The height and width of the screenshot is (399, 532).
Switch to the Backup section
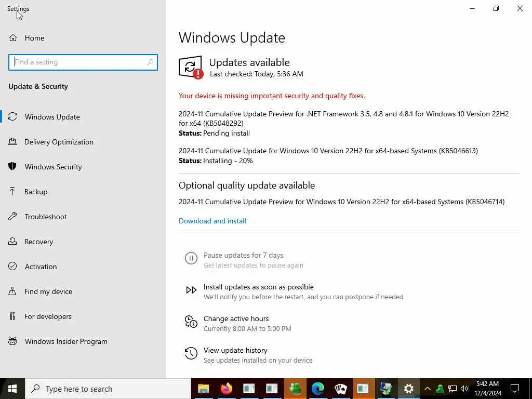83,192
